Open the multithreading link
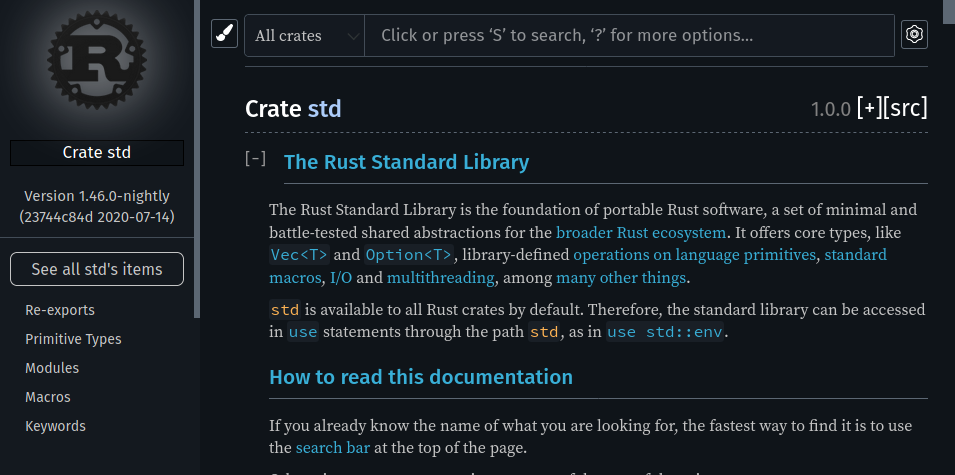Viewport: 955px width, 475px height. point(440,278)
